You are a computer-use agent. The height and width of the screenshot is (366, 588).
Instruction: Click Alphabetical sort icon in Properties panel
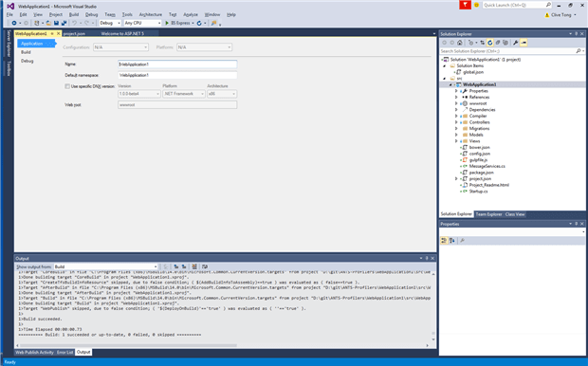452,241
